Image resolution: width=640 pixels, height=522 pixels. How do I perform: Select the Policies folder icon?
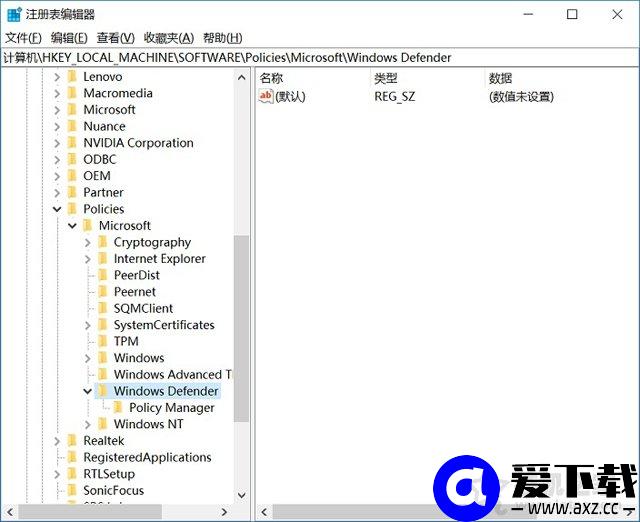(x=72, y=209)
